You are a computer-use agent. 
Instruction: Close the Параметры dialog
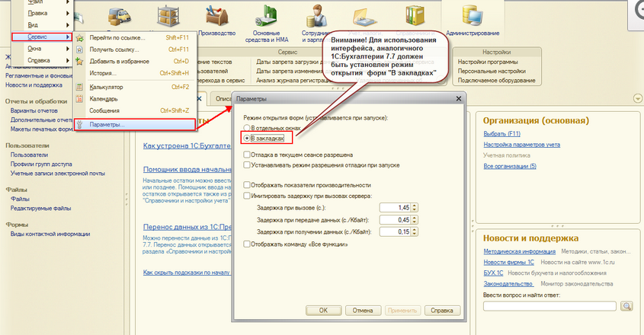click(x=459, y=98)
